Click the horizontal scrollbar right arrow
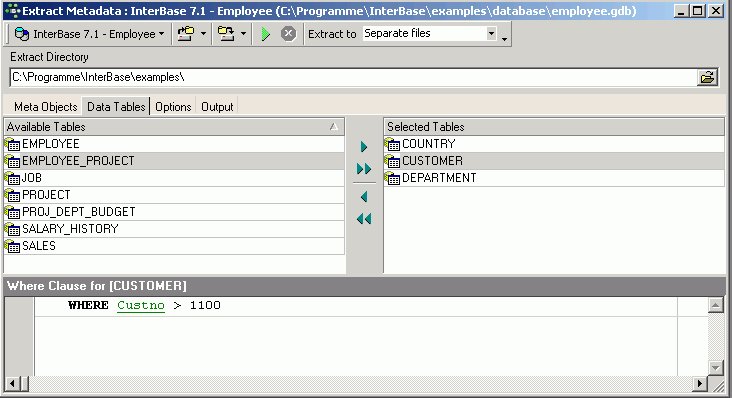The width and height of the screenshot is (732, 398). (699, 384)
